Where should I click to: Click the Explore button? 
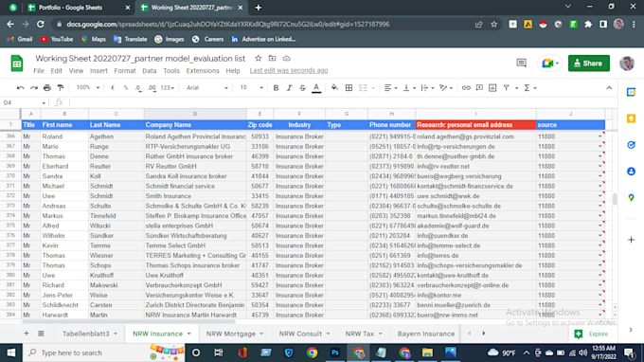click(x=592, y=334)
